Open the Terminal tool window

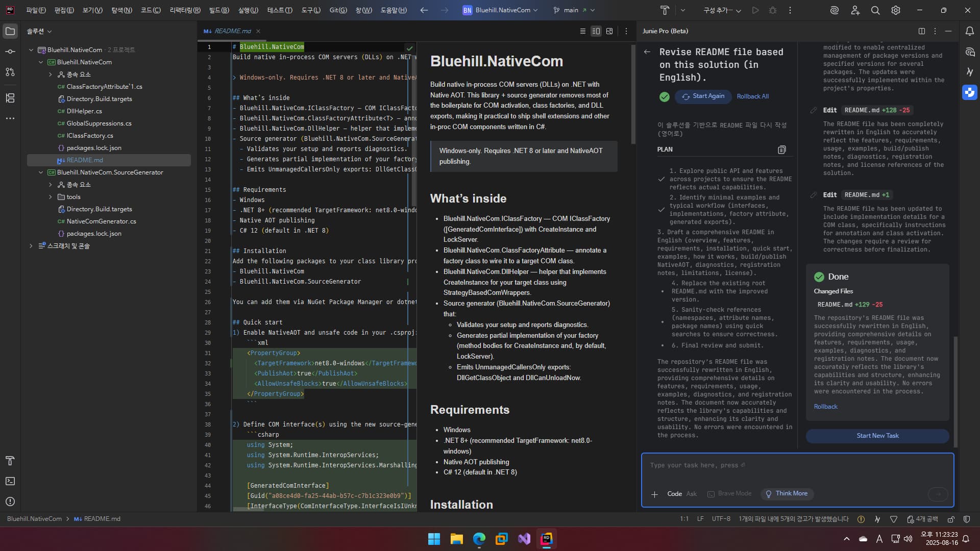click(10, 481)
